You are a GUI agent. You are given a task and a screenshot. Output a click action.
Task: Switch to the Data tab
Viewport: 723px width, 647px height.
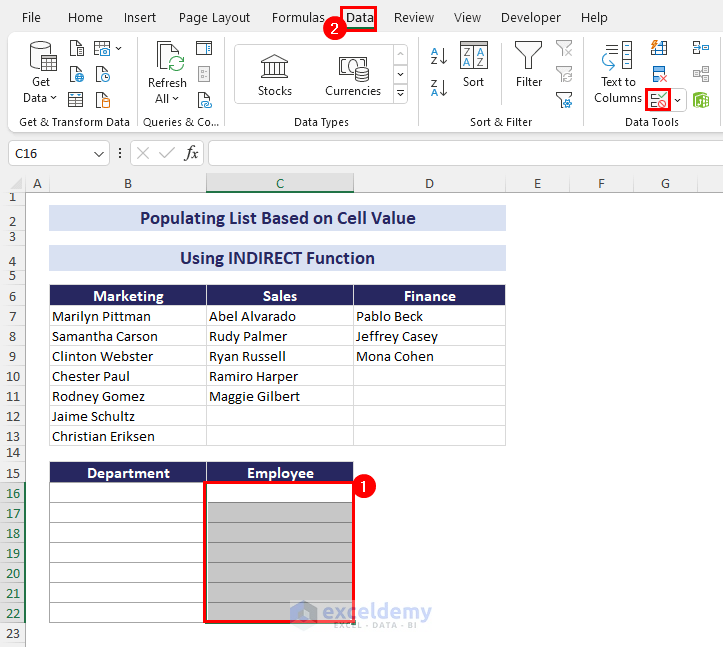click(x=360, y=18)
